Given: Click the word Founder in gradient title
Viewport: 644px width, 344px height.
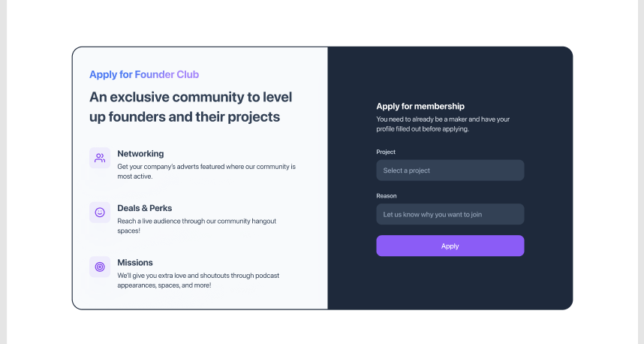Looking at the screenshot, I should 155,74.
